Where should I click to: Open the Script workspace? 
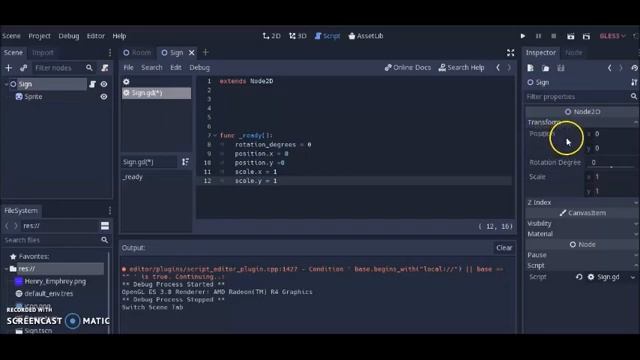click(x=327, y=36)
